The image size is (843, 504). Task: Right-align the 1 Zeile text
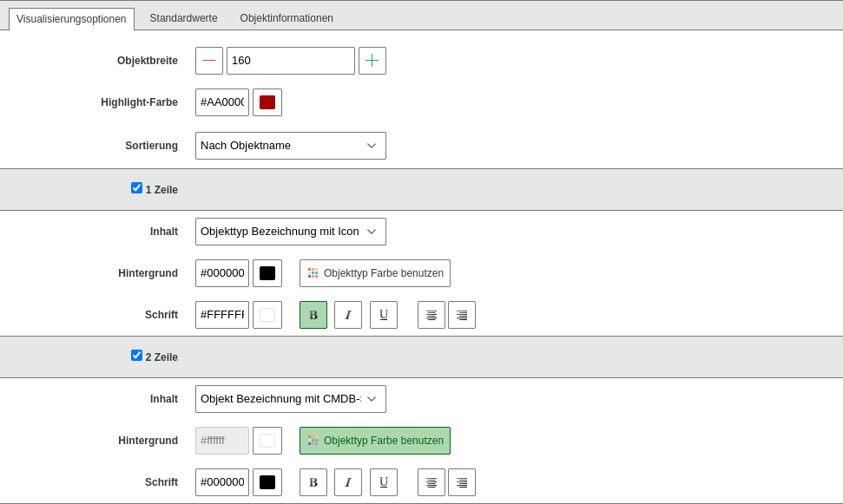click(x=462, y=315)
